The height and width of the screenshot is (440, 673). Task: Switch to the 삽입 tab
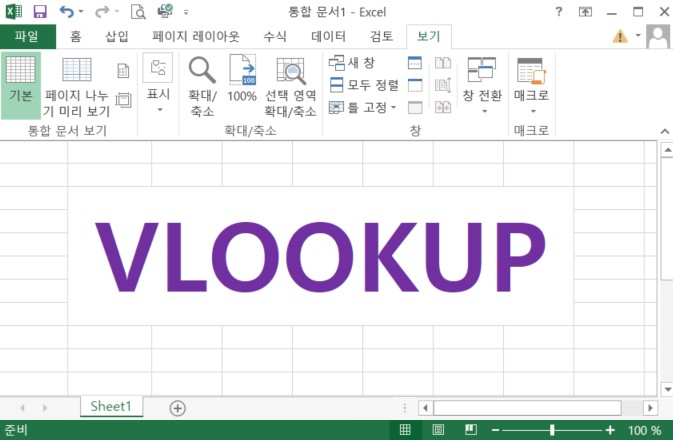[117, 36]
